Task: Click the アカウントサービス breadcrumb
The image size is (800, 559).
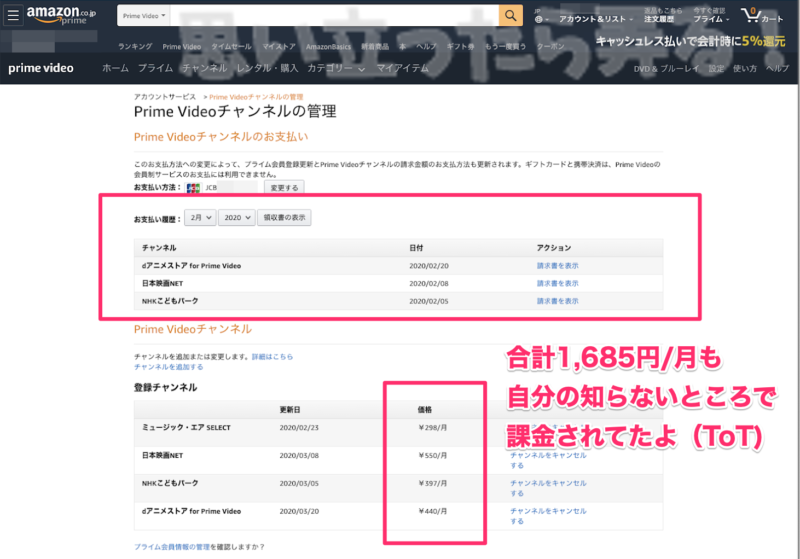Action: pos(165,97)
